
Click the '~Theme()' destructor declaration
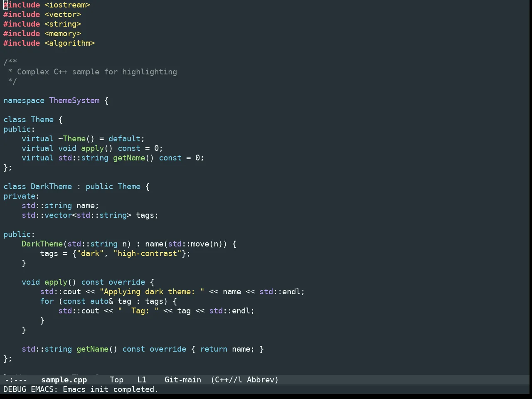point(76,139)
